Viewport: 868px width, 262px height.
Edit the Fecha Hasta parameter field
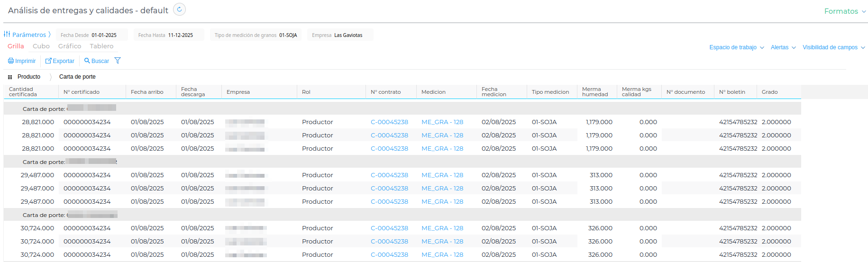click(x=168, y=35)
